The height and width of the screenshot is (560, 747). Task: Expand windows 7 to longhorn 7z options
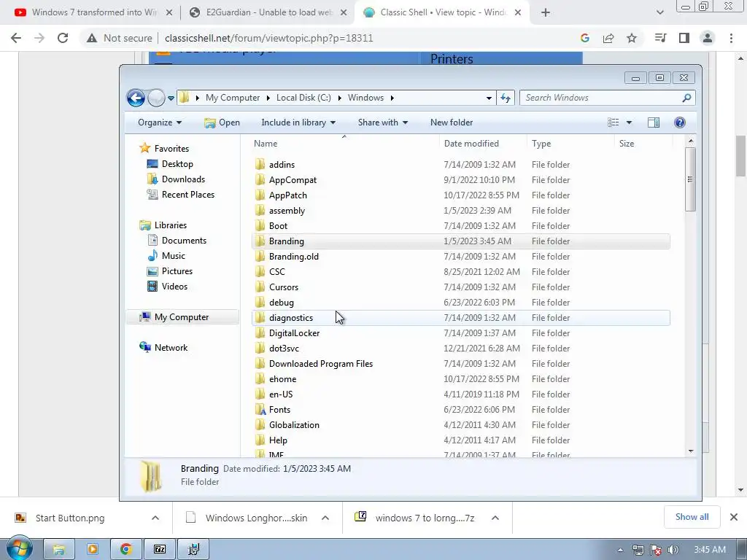coord(495,518)
